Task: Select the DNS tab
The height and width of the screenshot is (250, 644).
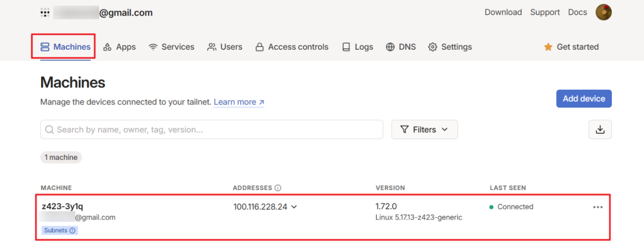Action: [401, 47]
